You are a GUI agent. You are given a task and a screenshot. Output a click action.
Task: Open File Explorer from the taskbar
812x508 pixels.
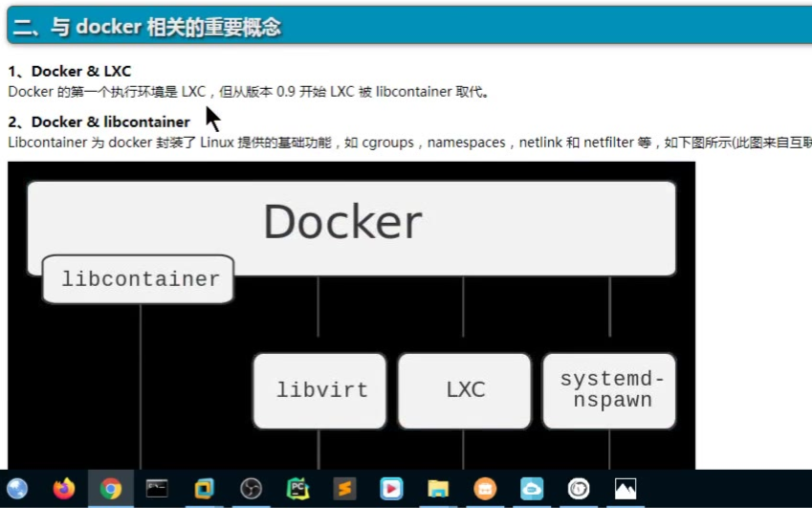(x=438, y=488)
